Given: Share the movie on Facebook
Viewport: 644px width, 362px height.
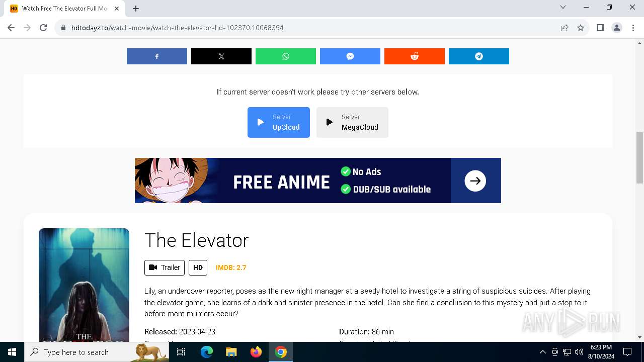Looking at the screenshot, I should pos(157,56).
